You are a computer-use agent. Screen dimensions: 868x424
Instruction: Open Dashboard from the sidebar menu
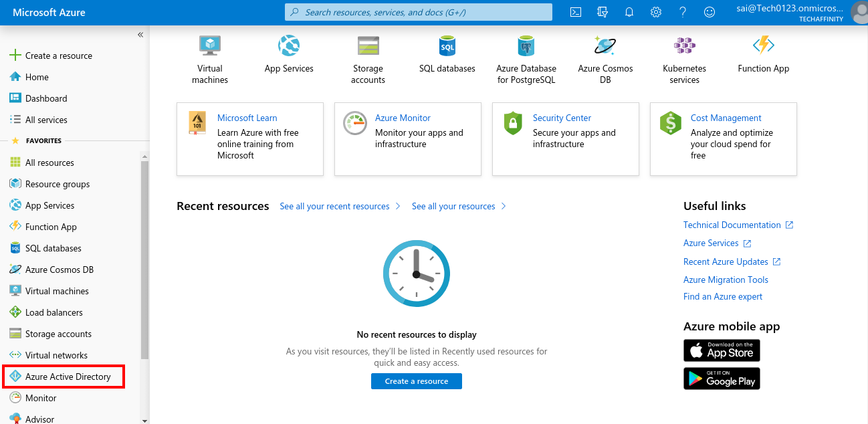45,98
